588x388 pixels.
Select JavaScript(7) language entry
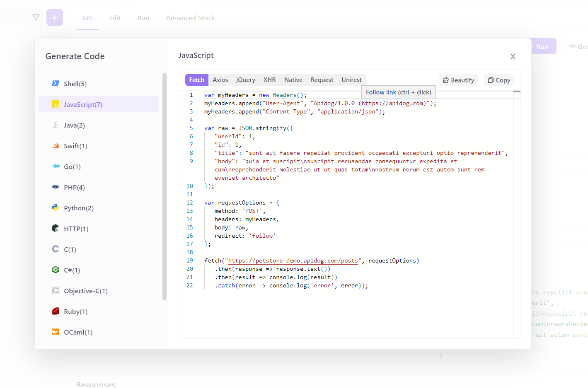[99, 104]
